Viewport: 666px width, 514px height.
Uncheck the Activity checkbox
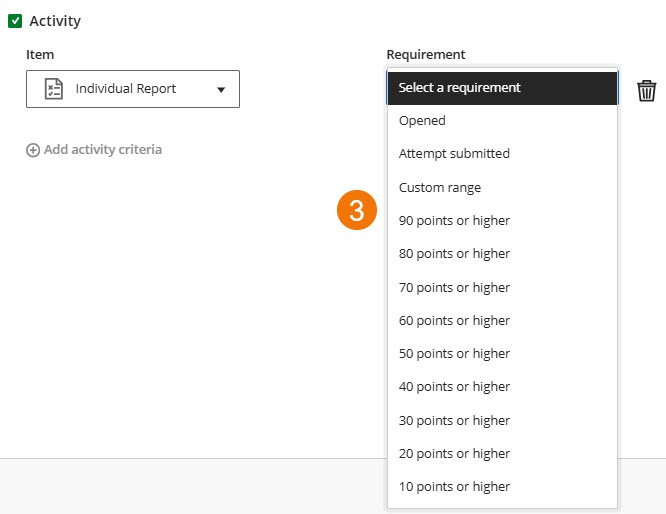15,21
